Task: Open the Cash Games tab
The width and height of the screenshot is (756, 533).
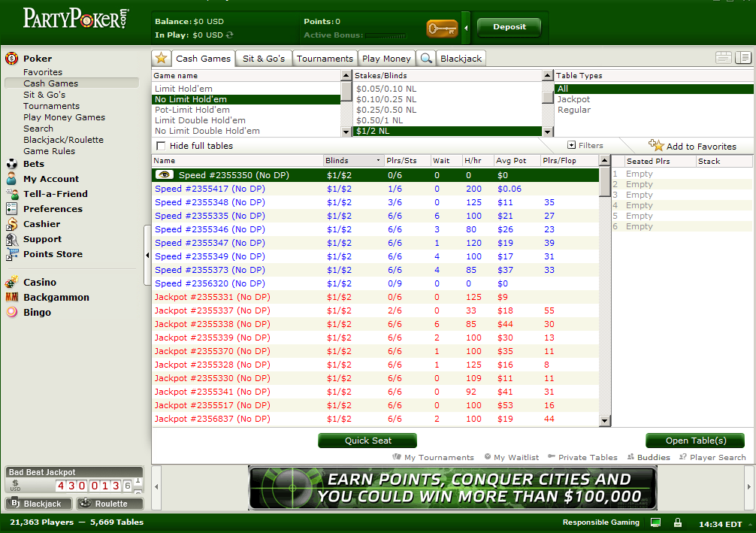Action: point(204,59)
